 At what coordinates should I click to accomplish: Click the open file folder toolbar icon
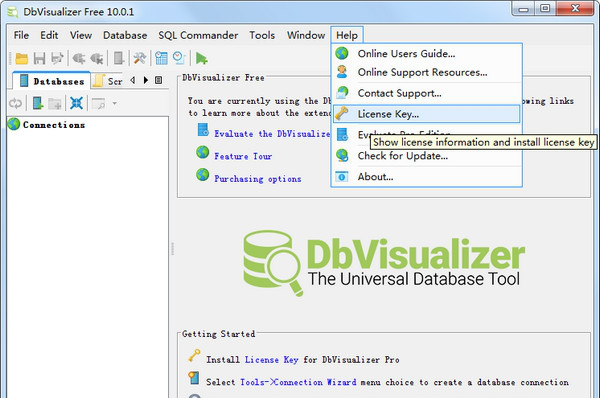[21, 59]
